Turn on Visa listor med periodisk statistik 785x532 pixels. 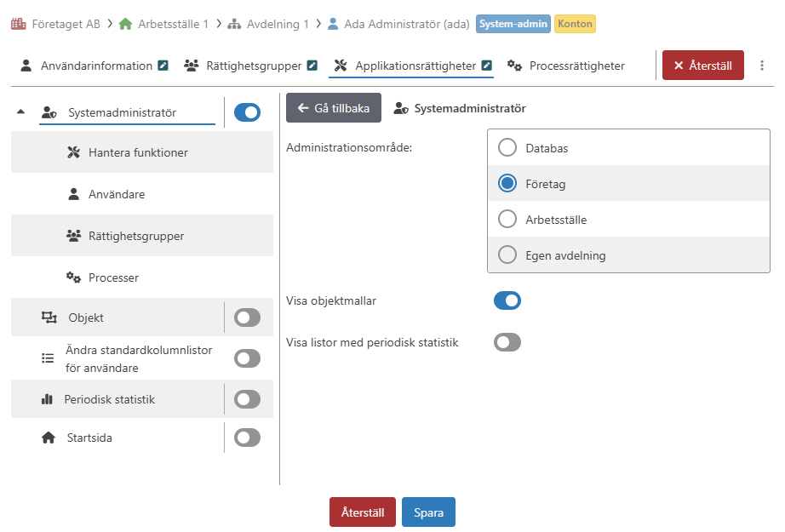tap(507, 342)
